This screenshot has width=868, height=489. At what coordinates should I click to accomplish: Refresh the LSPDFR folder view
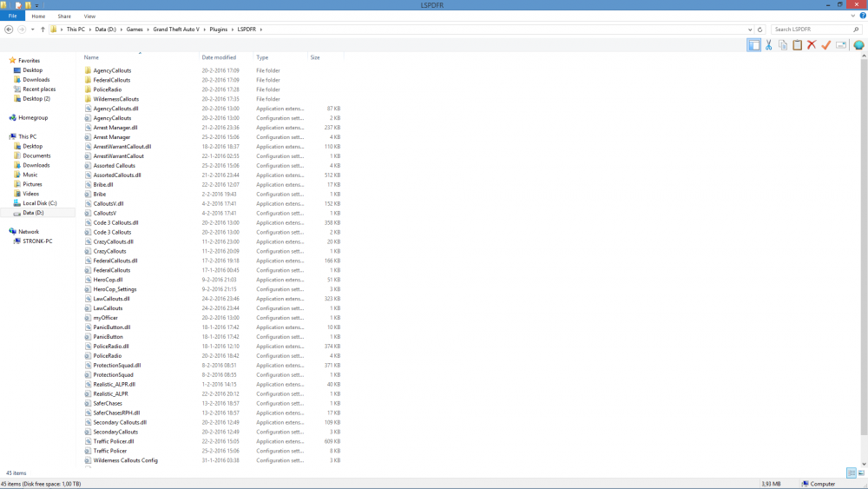(759, 30)
